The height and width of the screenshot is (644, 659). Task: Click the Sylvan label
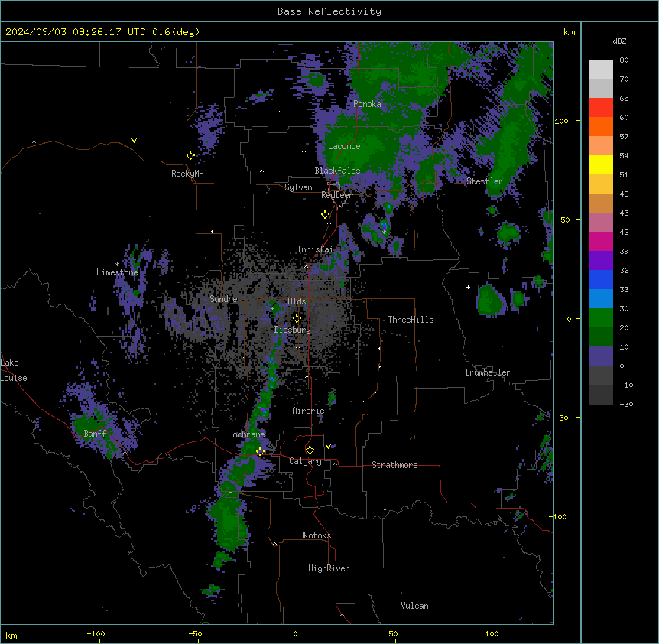coord(298,187)
